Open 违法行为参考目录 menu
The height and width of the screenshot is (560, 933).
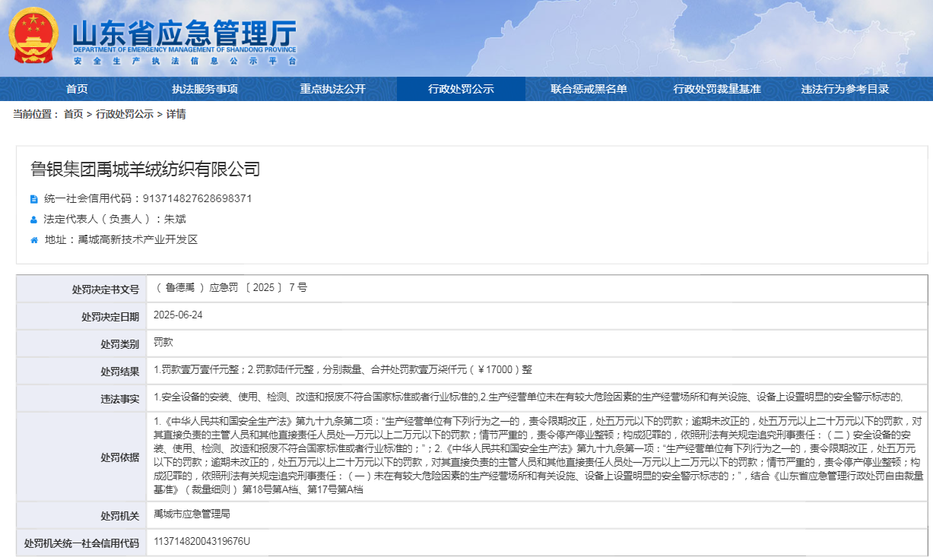(845, 89)
